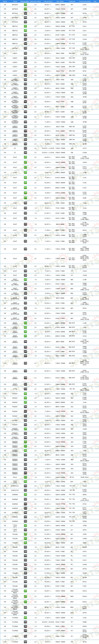
Task: Click the 'Moc silnika' column header
Action: point(60,1)
